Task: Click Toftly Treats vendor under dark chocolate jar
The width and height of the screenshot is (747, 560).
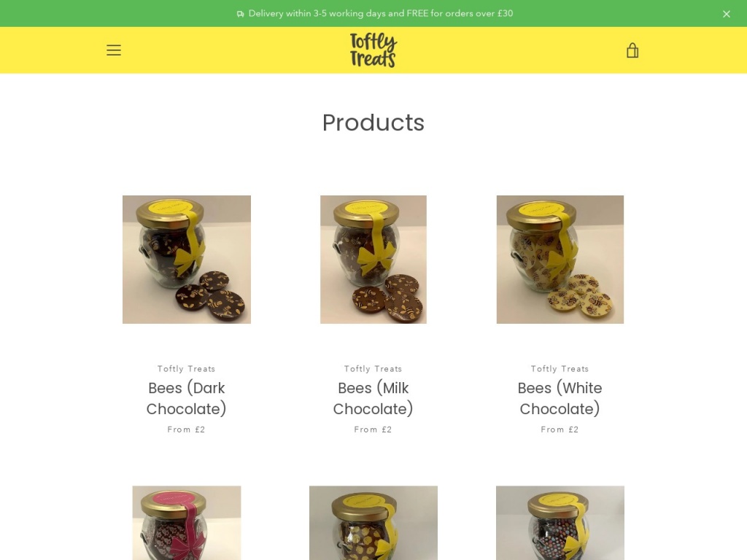Action: click(x=186, y=368)
